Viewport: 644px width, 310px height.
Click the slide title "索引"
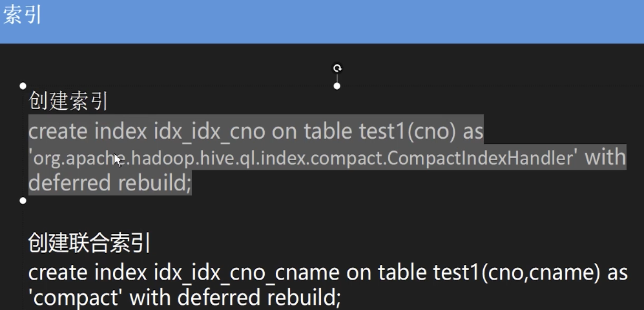(23, 16)
